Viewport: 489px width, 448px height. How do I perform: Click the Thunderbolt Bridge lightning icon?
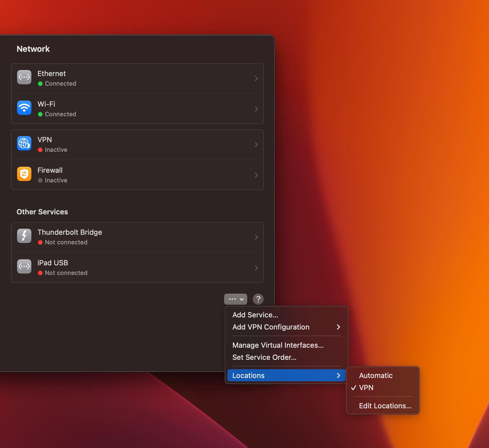[x=24, y=236]
